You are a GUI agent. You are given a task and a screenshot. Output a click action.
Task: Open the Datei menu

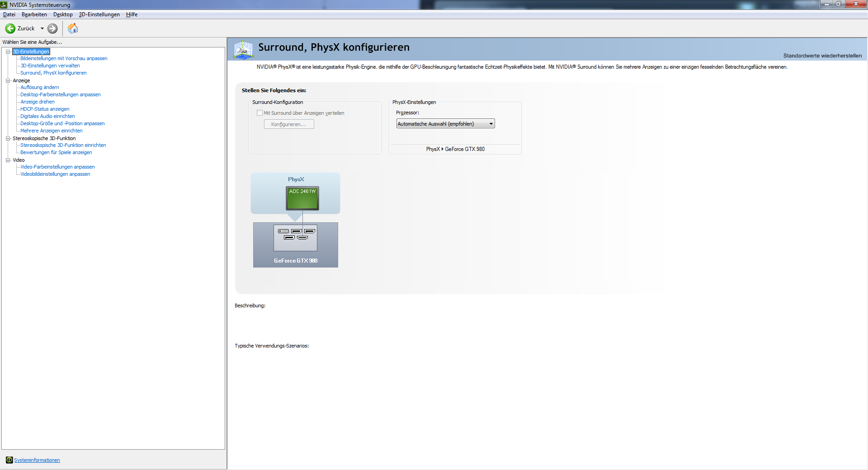9,14
